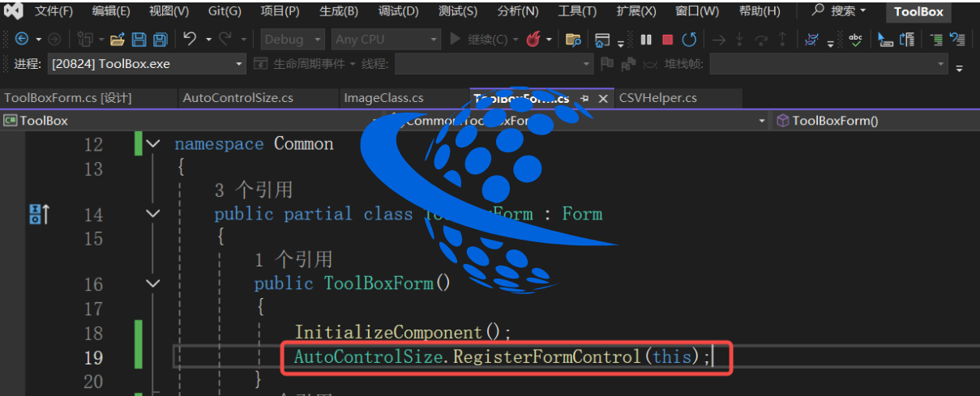This screenshot has width=980, height=396.
Task: Click the IntelliCode suggestions icon
Action: (x=811, y=39)
